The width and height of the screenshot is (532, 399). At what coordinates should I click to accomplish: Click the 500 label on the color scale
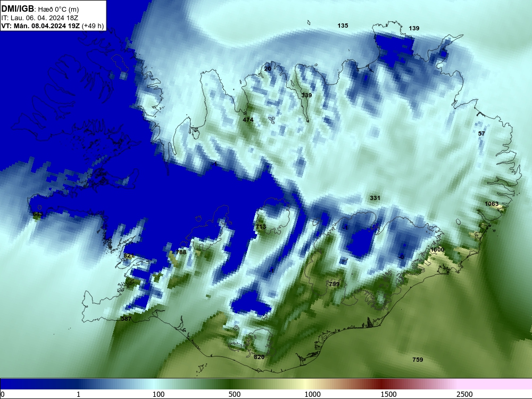click(x=235, y=394)
